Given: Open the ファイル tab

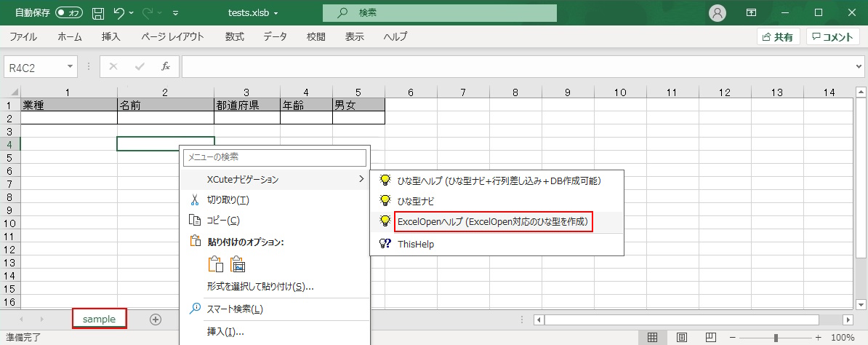Looking at the screenshot, I should click(23, 37).
